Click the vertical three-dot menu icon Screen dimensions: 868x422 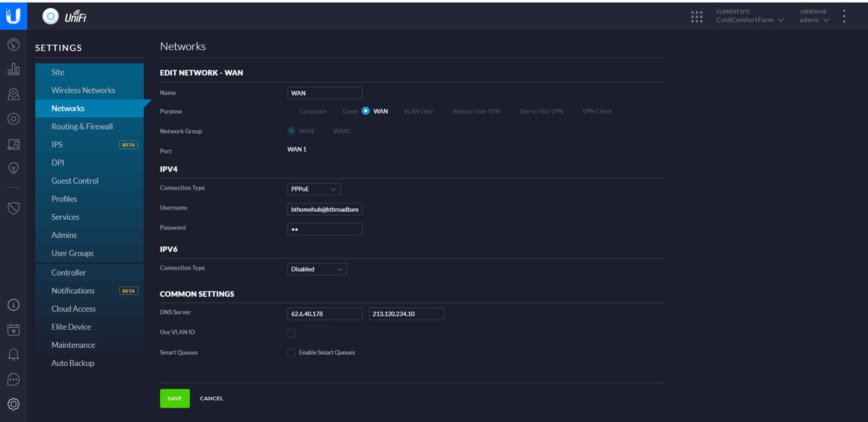(x=844, y=16)
